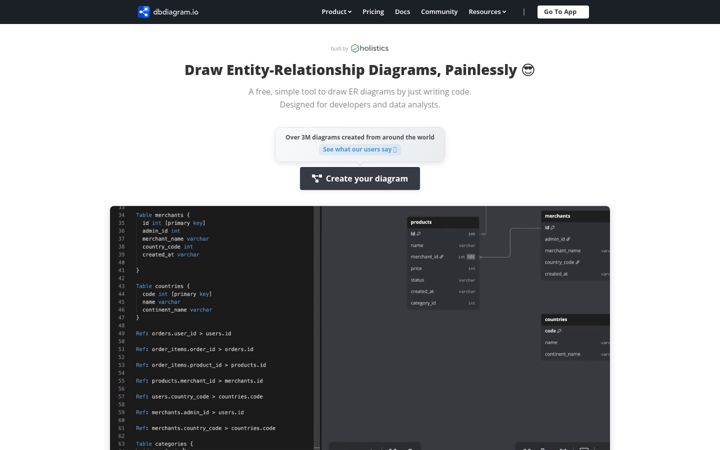Open the 'See what our users say' link
This screenshot has width=720, height=450.
[360, 149]
